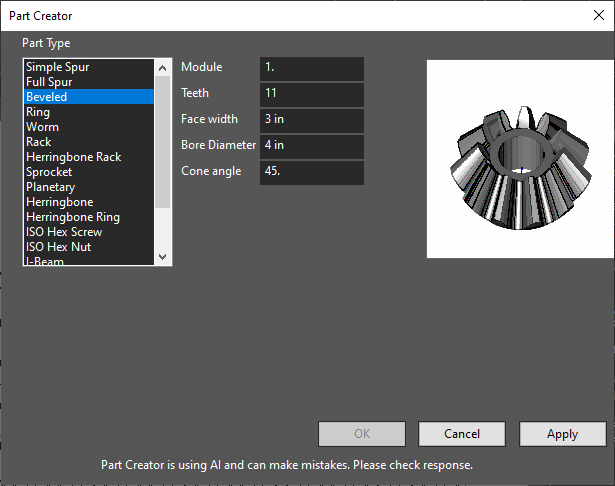
Task: Select the Sprocket part type
Action: (x=89, y=172)
